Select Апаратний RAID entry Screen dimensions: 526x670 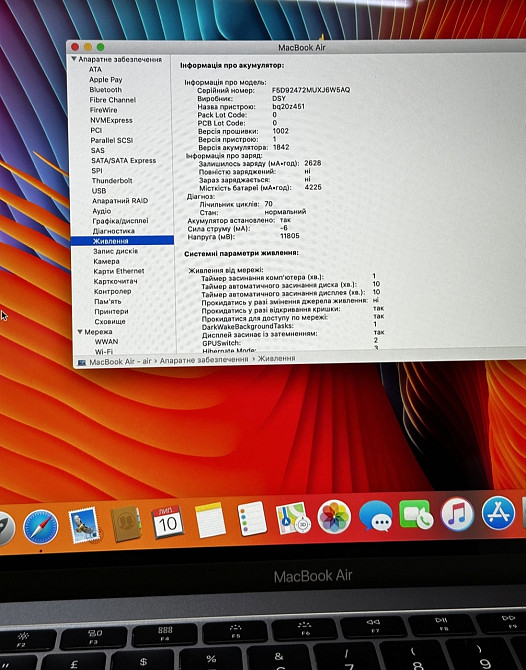coord(120,201)
